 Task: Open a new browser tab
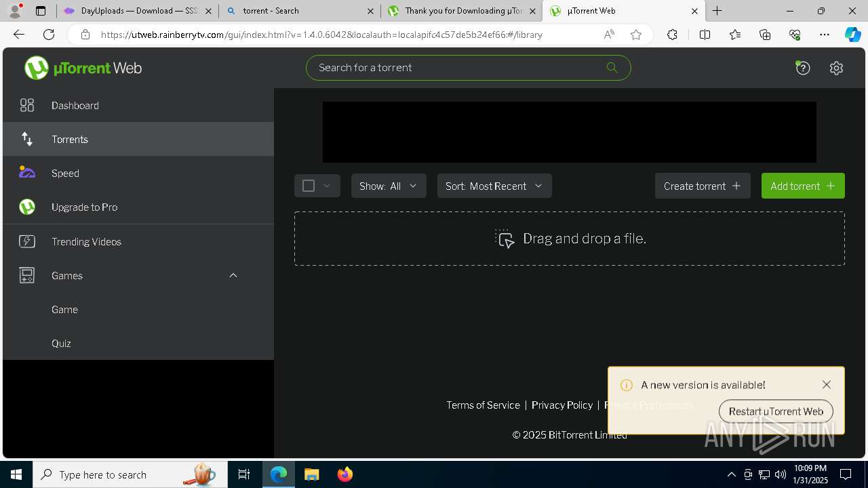(717, 11)
